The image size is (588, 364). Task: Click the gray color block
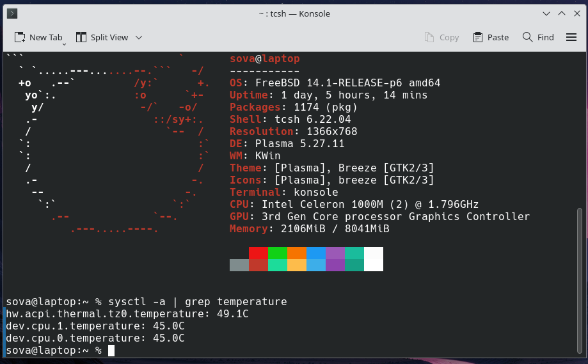coord(239,265)
